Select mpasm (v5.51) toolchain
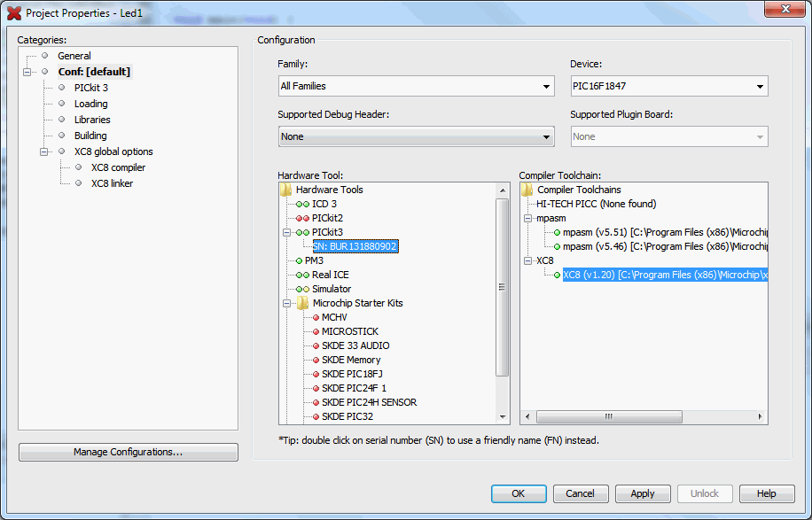The height and width of the screenshot is (520, 812). [665, 233]
